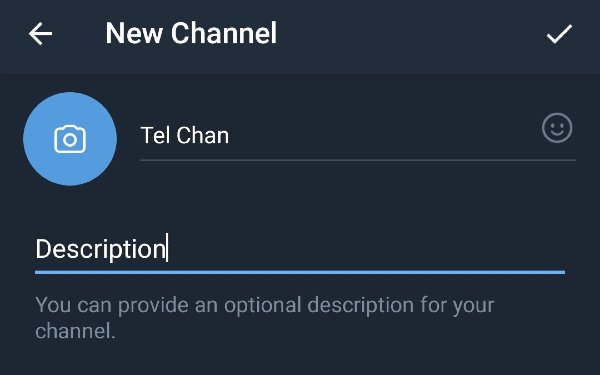
Task: Place cursor after the word 'Description'
Action: (167, 249)
